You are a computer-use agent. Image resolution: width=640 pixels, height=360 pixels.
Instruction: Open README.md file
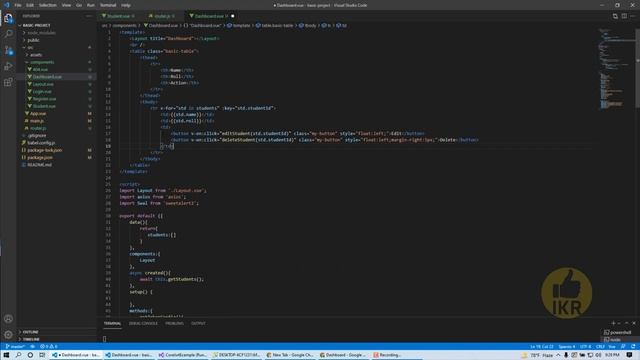pos(56,165)
